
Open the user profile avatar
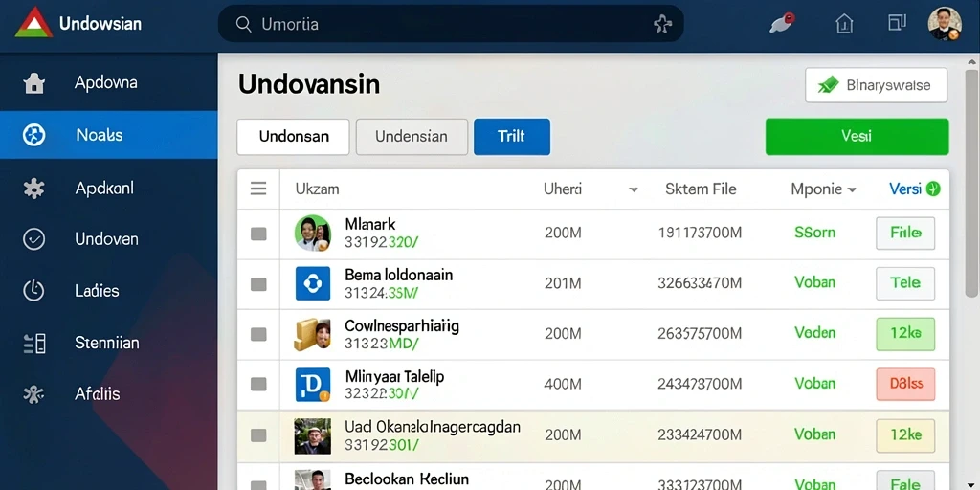945,24
